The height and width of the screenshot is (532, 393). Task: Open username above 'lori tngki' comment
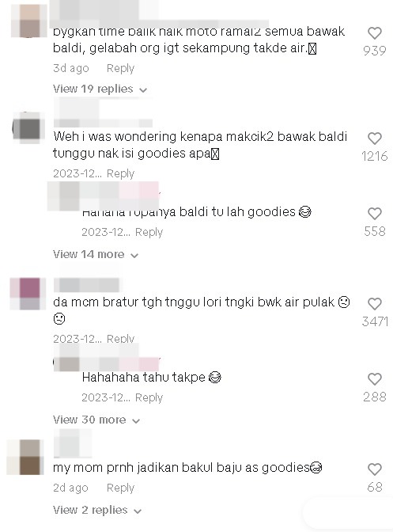[x=86, y=285]
